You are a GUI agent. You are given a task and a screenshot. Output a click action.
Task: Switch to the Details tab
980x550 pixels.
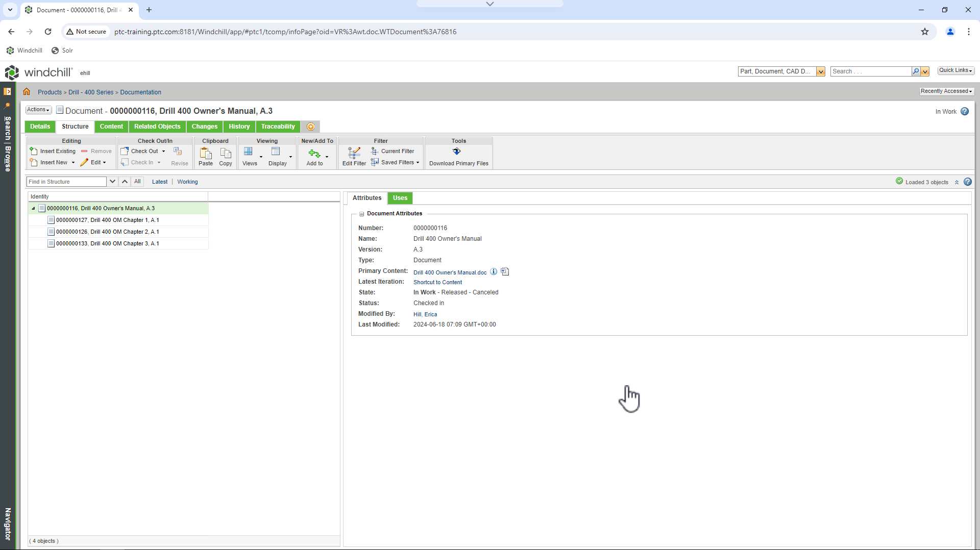pos(40,127)
